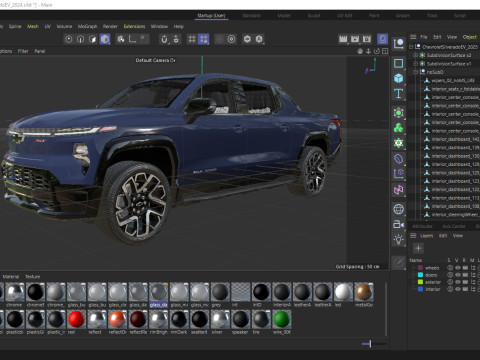Image resolution: width=480 pixels, height=360 pixels.
Task: Open viewport Filter menu
Action: (x=23, y=51)
